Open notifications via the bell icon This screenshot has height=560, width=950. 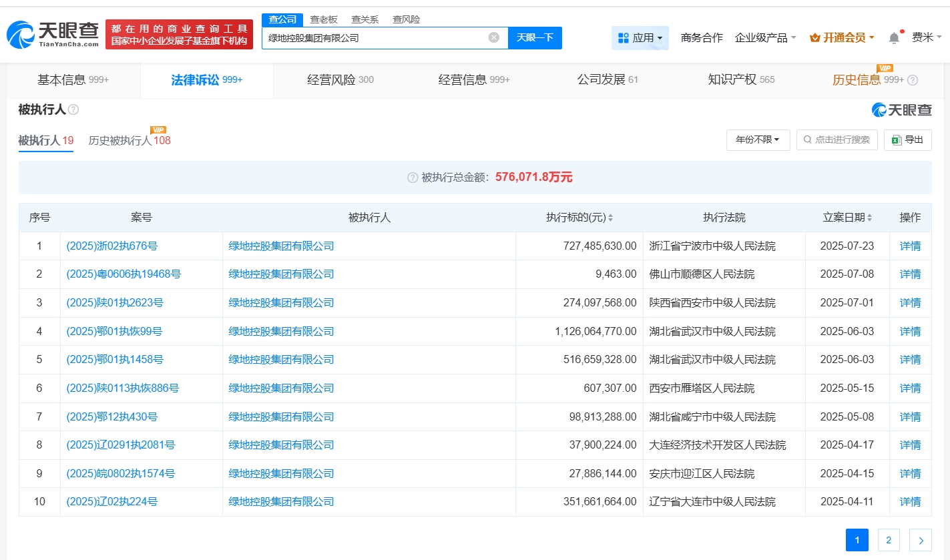tap(894, 38)
